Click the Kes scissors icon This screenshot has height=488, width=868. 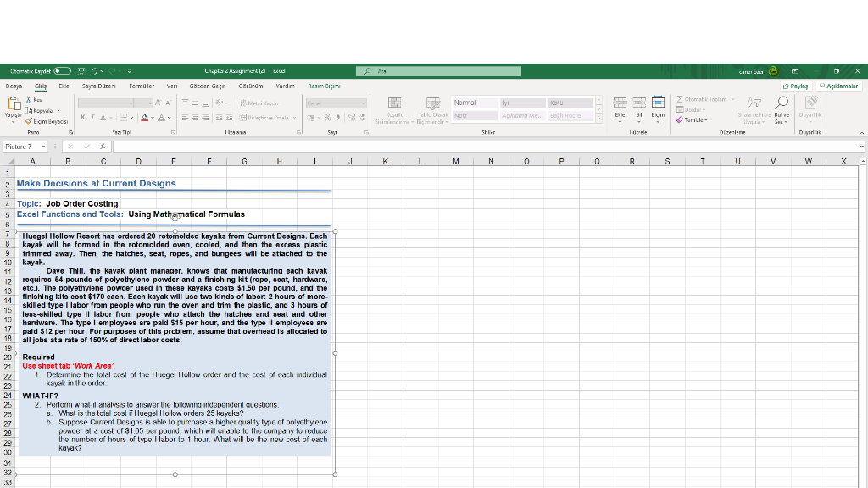29,100
